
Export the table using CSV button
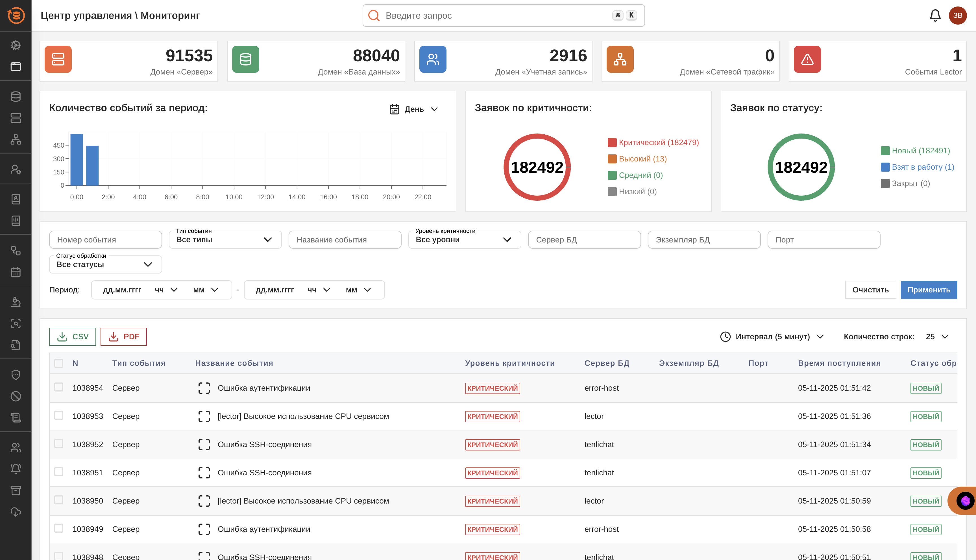[x=72, y=336]
